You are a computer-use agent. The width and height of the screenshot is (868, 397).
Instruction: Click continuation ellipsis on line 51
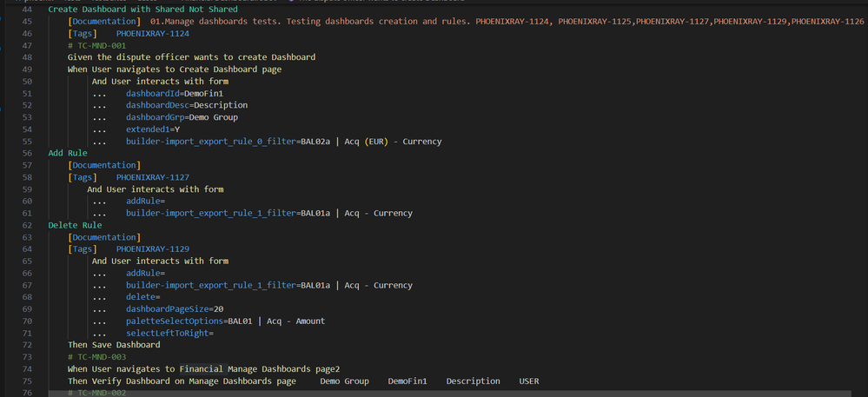pyautogui.click(x=99, y=94)
